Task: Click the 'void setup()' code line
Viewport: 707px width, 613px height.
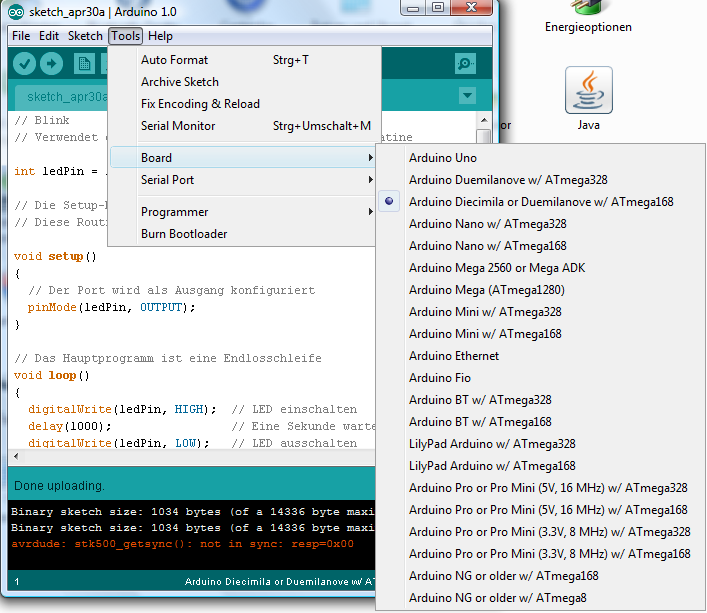Action: 55,256
